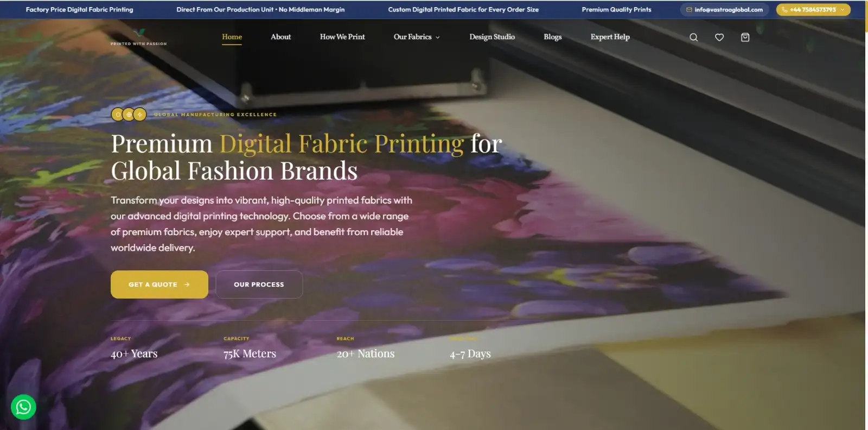Click the '20+ Nations' reach stat

point(366,353)
